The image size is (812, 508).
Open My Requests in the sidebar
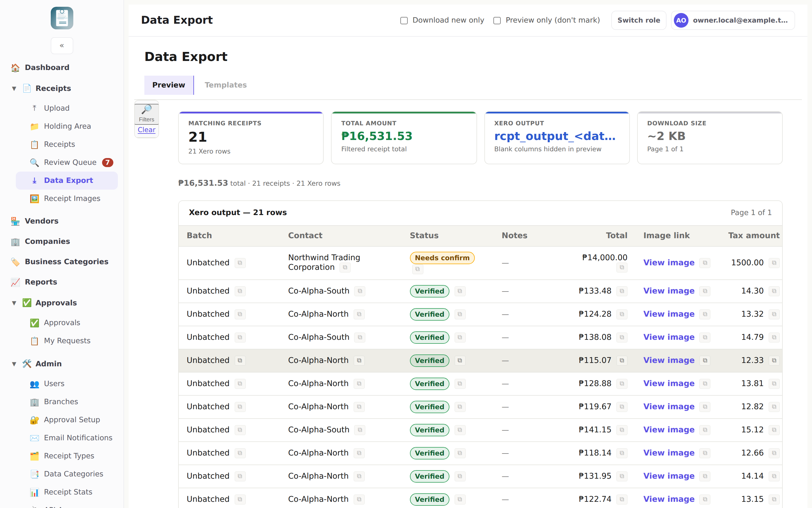point(67,341)
